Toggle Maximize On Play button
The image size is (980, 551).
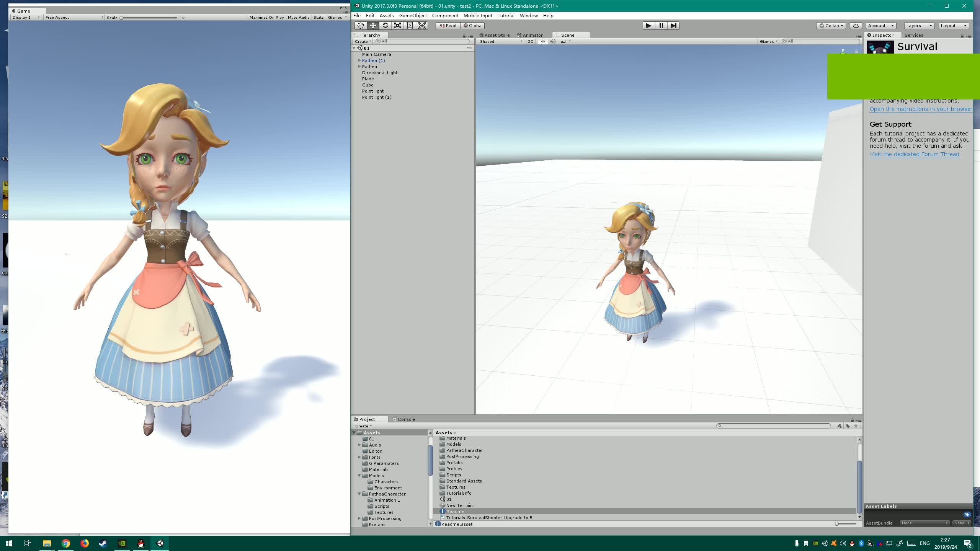coord(266,18)
